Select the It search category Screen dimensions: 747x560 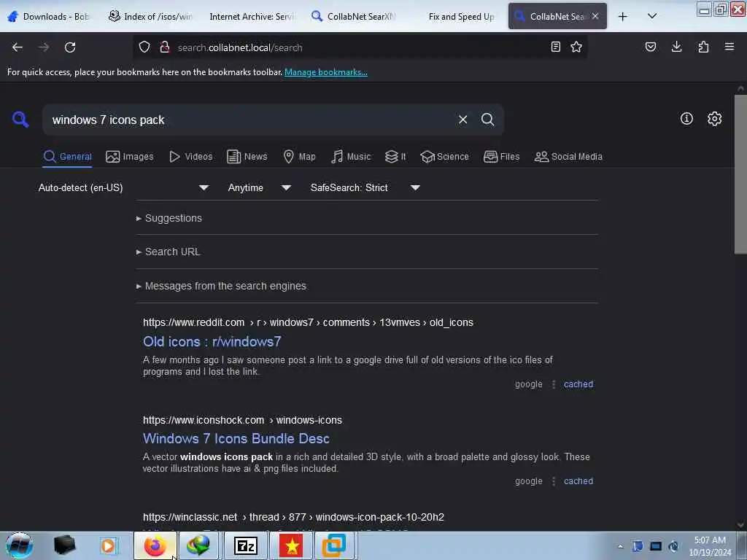pos(395,156)
